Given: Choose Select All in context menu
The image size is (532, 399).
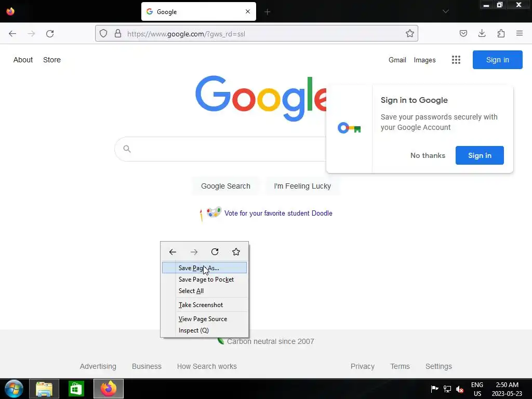Looking at the screenshot, I should pyautogui.click(x=204, y=291).
